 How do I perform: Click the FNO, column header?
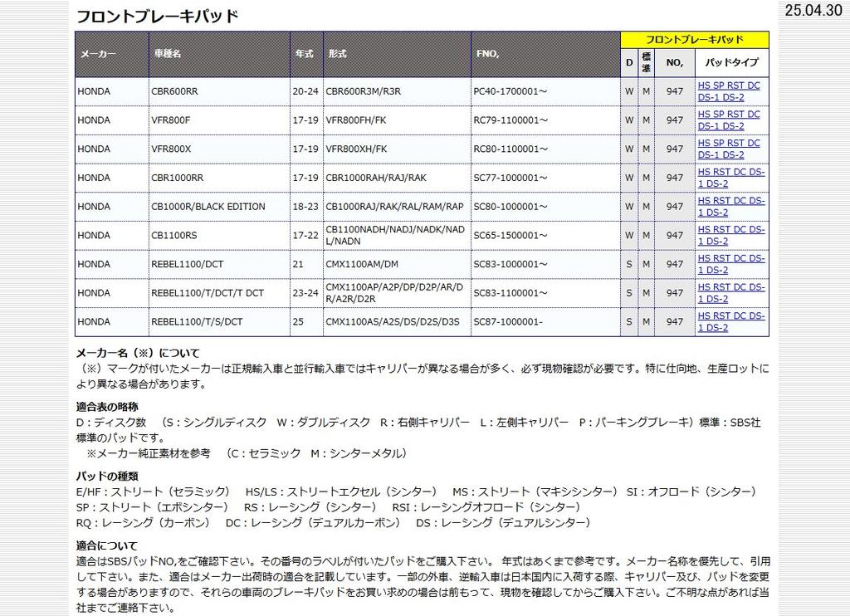tap(487, 54)
